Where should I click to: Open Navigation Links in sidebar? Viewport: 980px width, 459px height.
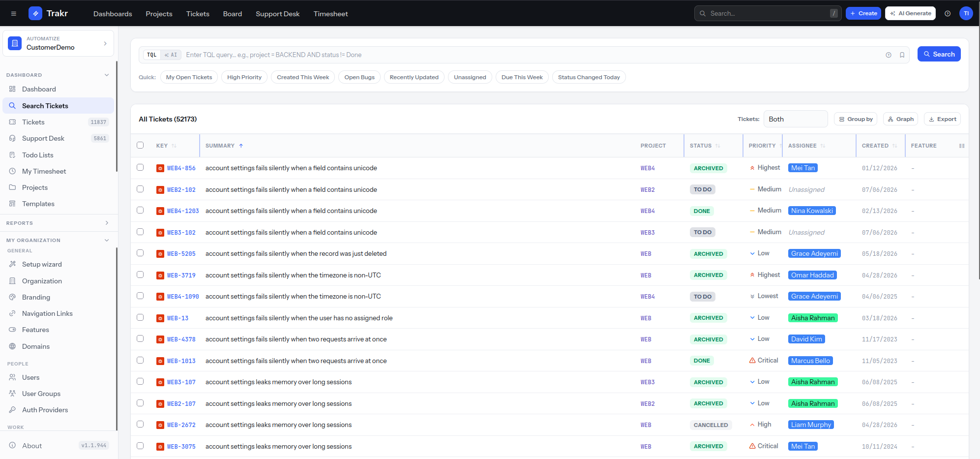[58, 313]
